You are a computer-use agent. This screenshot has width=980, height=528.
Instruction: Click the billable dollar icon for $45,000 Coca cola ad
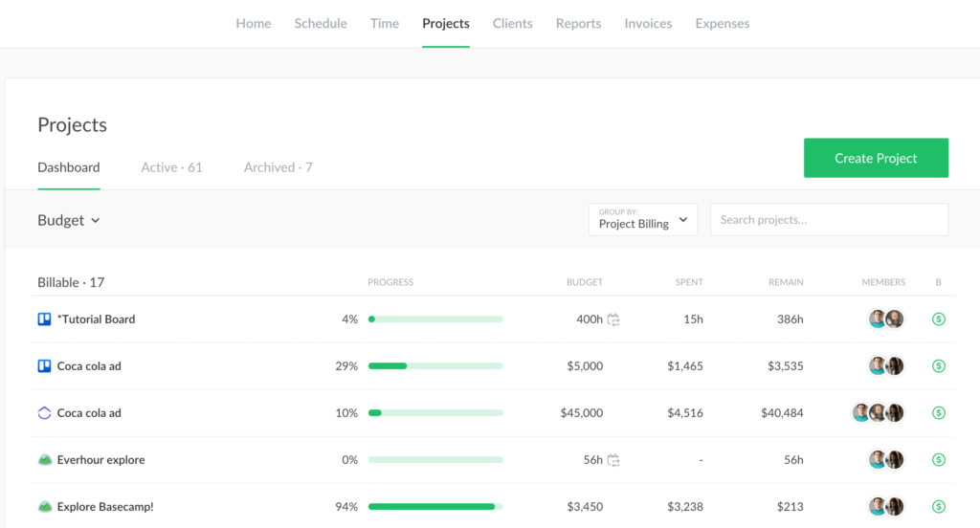point(939,413)
